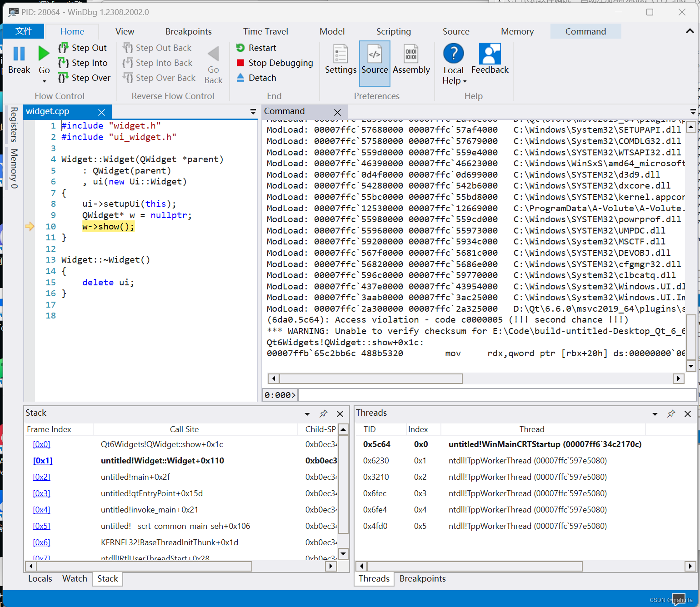Click Stop Debugging
This screenshot has width=700, height=607.
275,63
